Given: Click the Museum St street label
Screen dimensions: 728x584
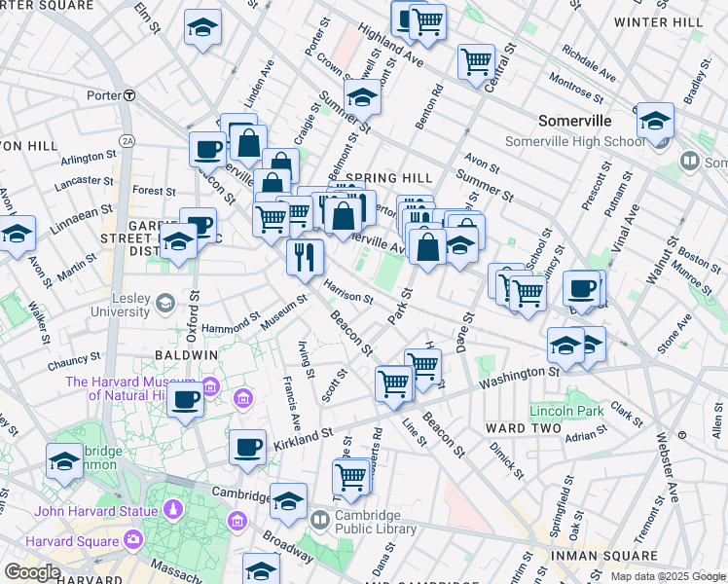Looking at the screenshot, I should (x=283, y=312).
